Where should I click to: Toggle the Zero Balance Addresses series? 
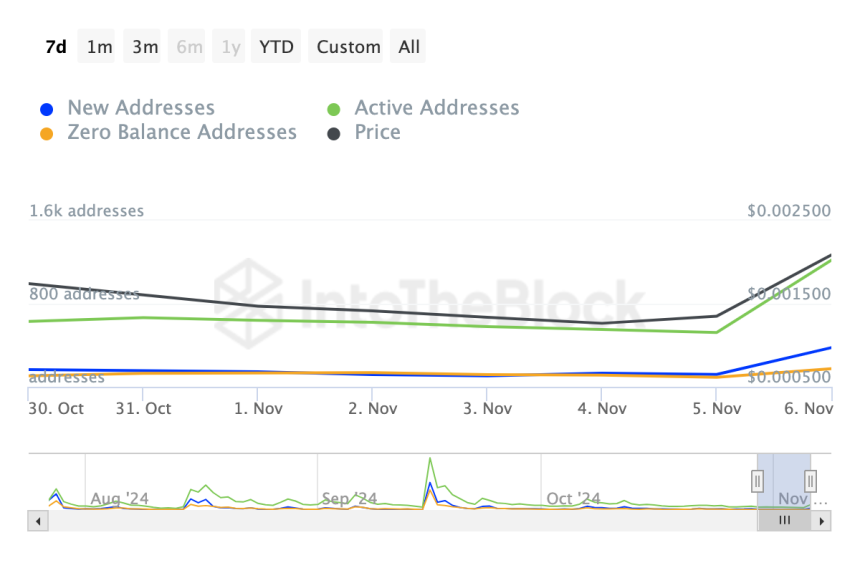(181, 132)
